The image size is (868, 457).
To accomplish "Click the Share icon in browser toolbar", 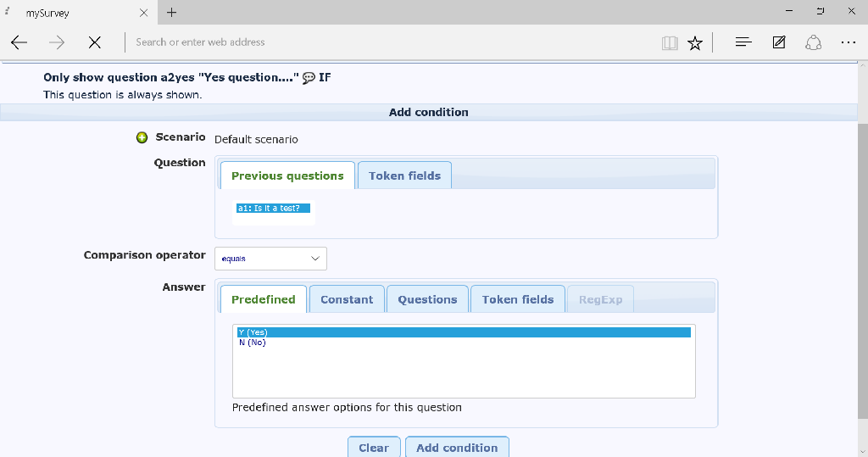I will pos(814,42).
